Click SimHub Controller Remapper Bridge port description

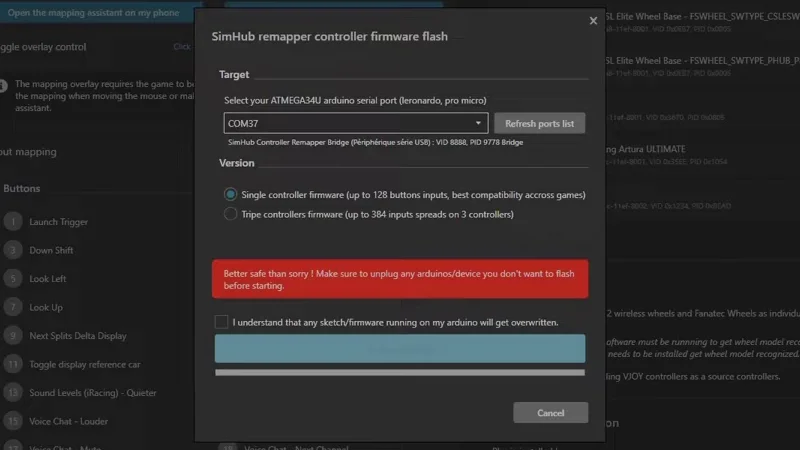376,142
